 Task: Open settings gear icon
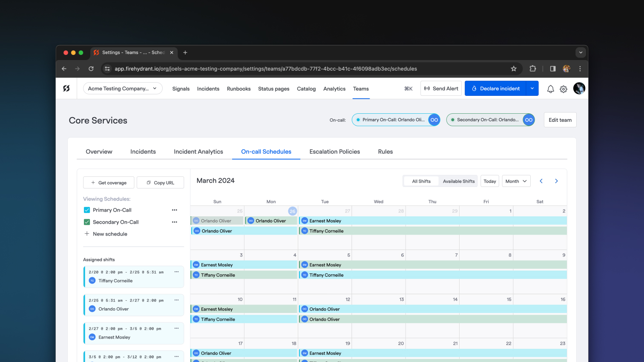pos(563,89)
